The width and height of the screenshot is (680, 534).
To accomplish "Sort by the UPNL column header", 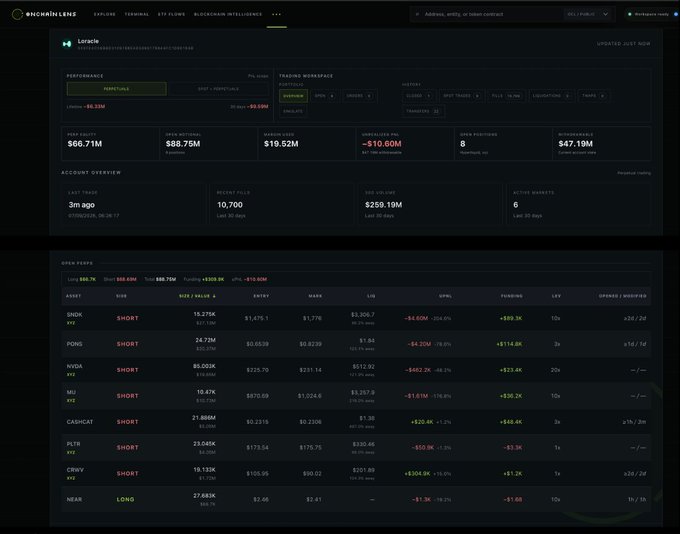I will pyautogui.click(x=445, y=296).
